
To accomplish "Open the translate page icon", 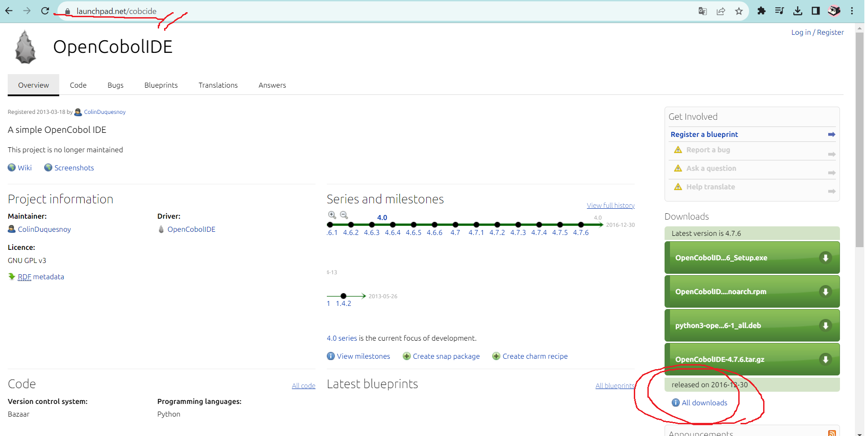I will (x=703, y=11).
